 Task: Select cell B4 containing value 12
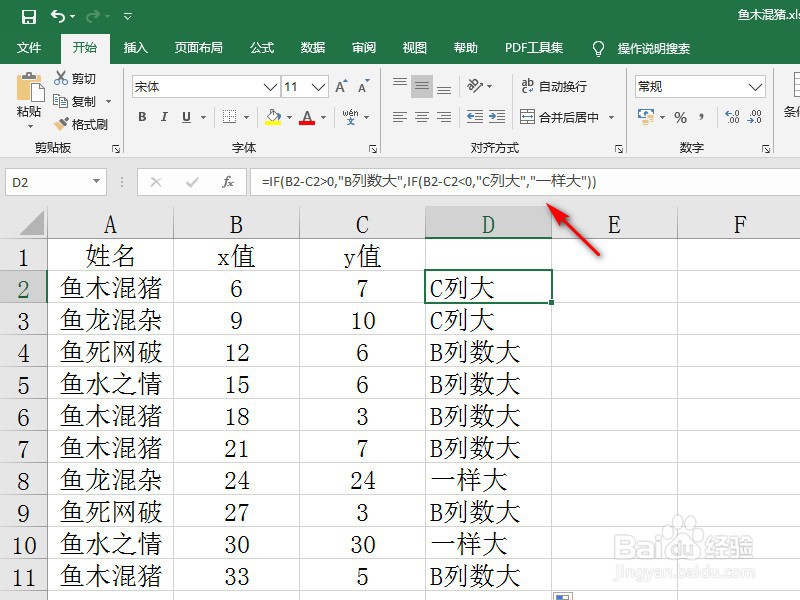point(235,352)
